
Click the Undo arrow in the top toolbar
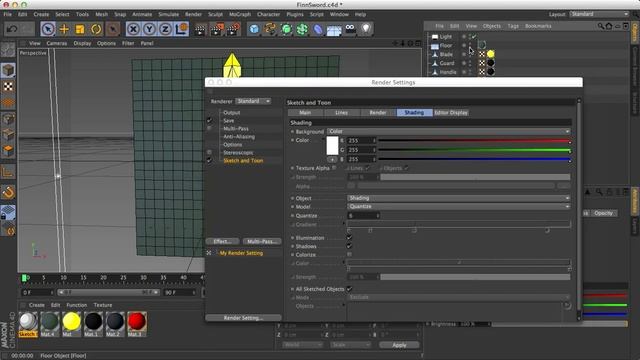click(12, 29)
